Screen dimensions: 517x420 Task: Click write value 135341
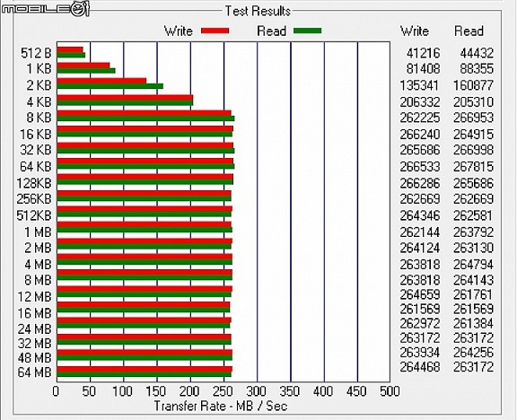point(420,85)
